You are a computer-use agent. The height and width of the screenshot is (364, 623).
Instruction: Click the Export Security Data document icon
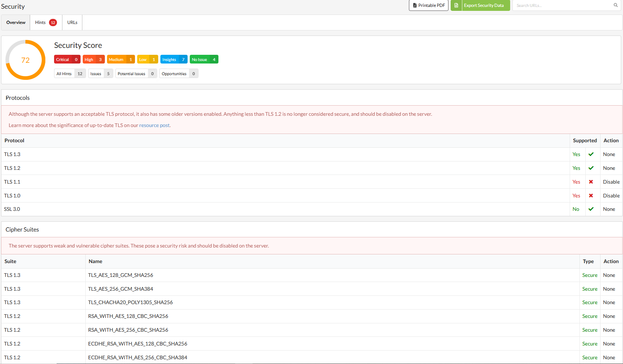456,5
